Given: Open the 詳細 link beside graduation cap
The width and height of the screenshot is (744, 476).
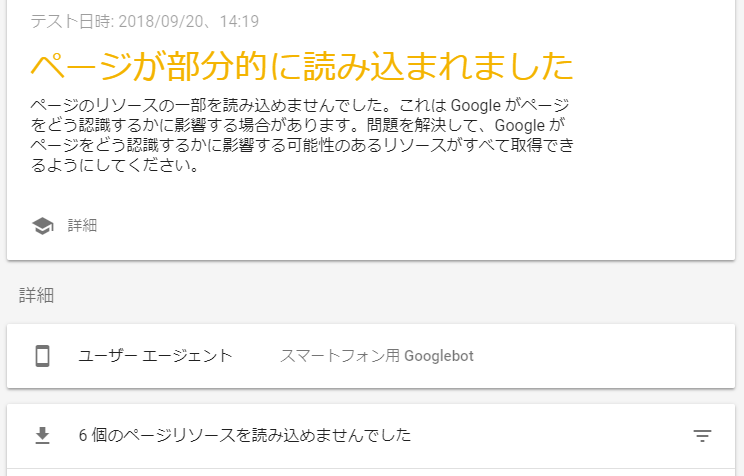Looking at the screenshot, I should pos(82,226).
